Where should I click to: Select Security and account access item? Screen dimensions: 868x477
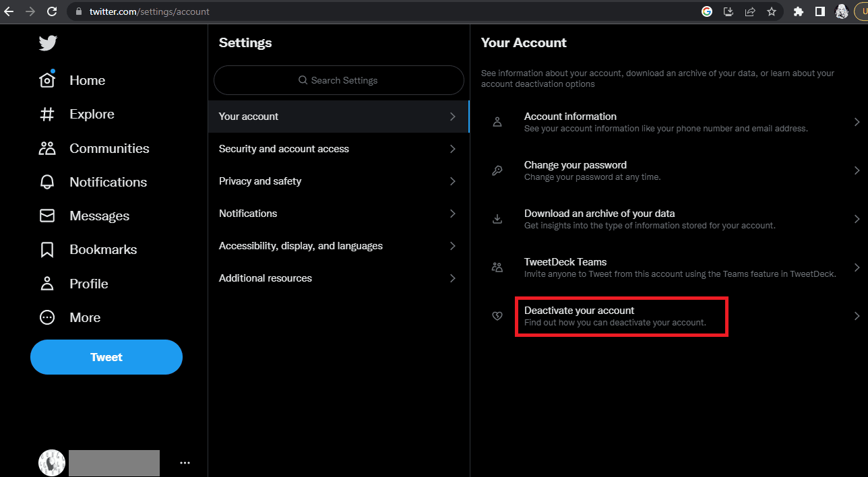tap(338, 149)
